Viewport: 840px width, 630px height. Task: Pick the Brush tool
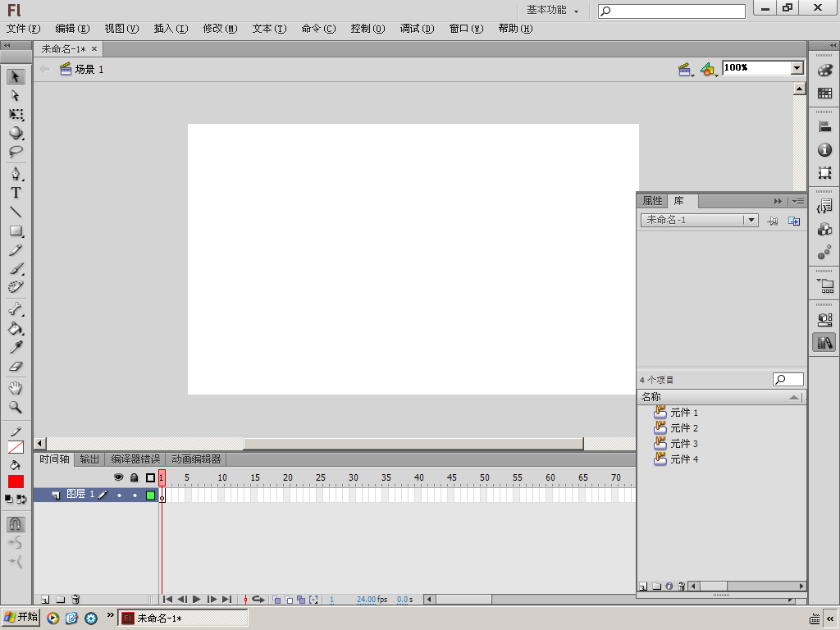pos(16,268)
